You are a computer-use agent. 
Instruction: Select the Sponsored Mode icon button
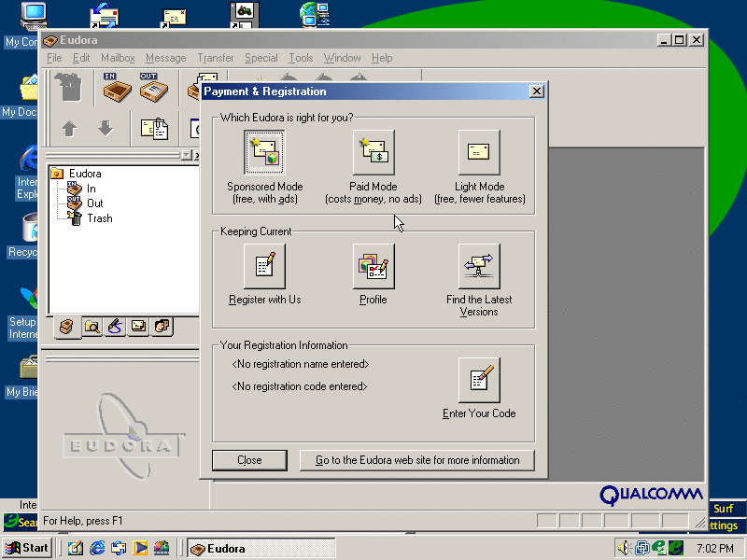(264, 152)
